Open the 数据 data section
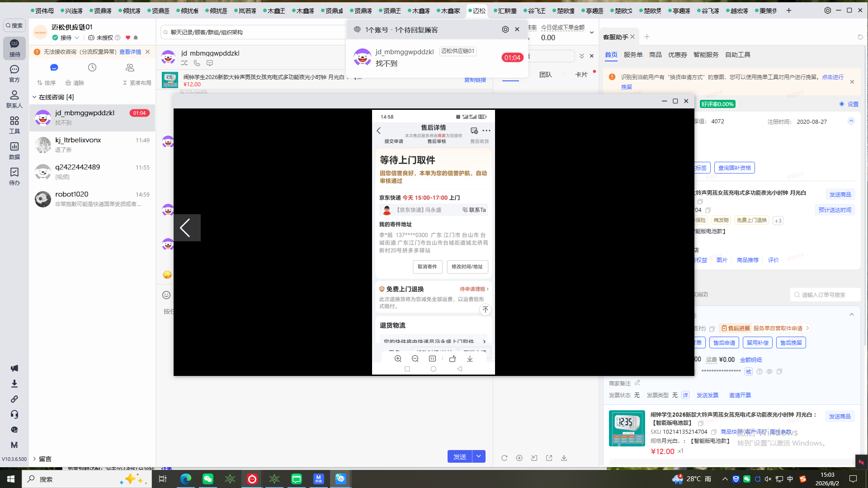868x488 pixels. [x=14, y=150]
